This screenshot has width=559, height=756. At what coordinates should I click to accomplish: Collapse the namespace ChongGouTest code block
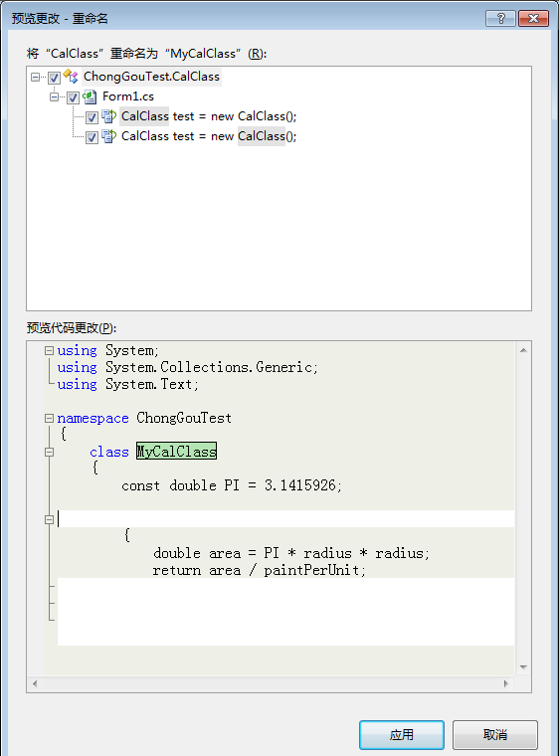click(49, 418)
